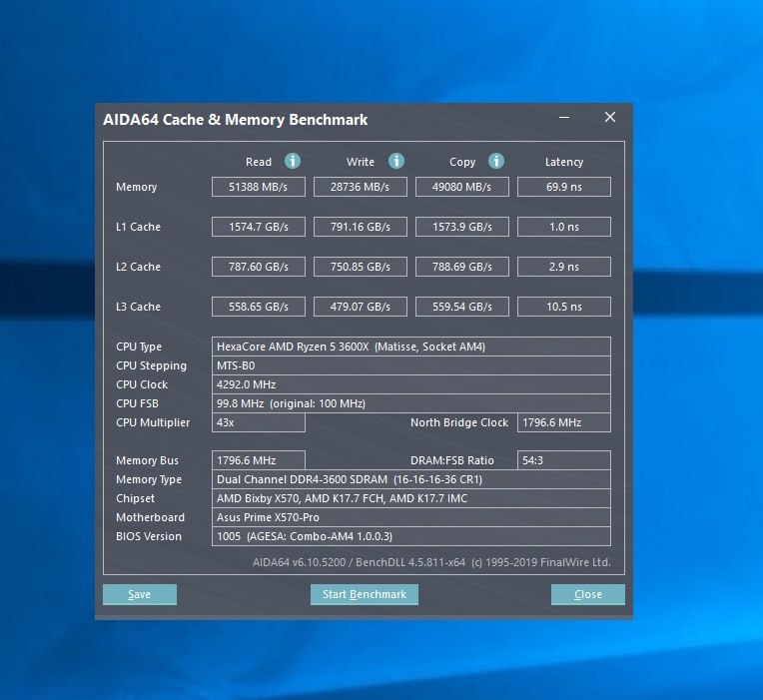The image size is (763, 700).
Task: Click L1 Cache latency 1.0 ns
Action: tap(564, 227)
